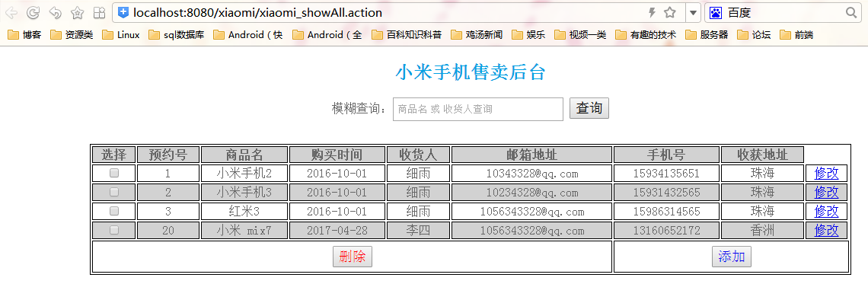Check the box for 小米手机2 row
The image size is (868, 284).
[114, 174]
